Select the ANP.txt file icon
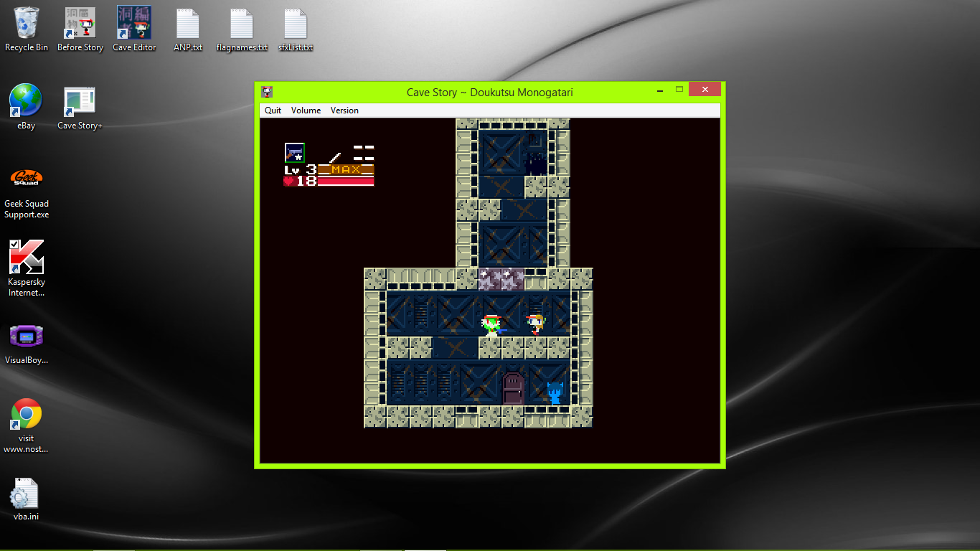Screen dimensions: 980x551 [188, 29]
